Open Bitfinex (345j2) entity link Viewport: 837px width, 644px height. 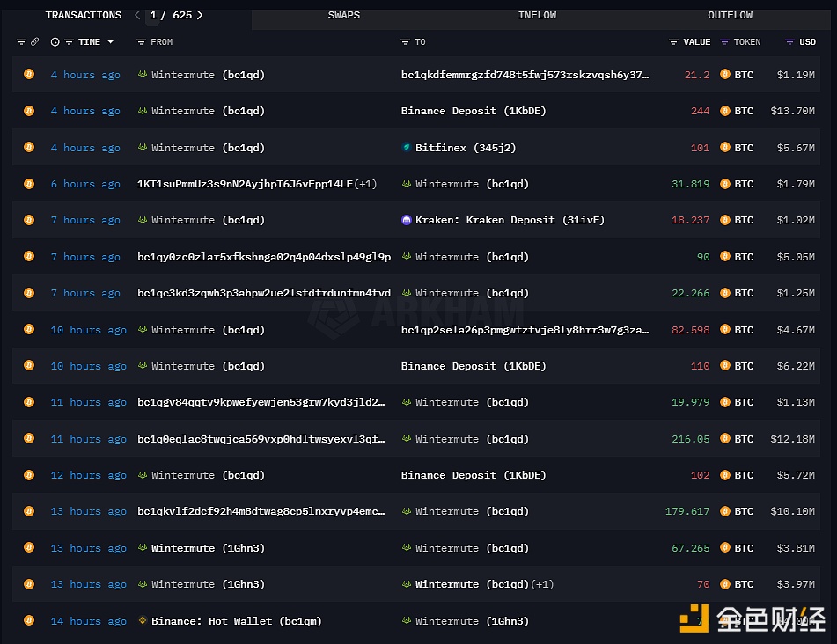click(466, 148)
